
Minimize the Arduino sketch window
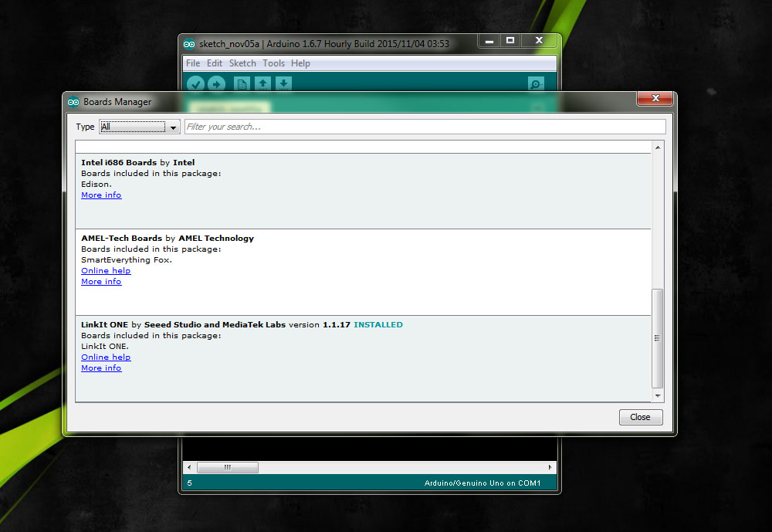click(489, 41)
